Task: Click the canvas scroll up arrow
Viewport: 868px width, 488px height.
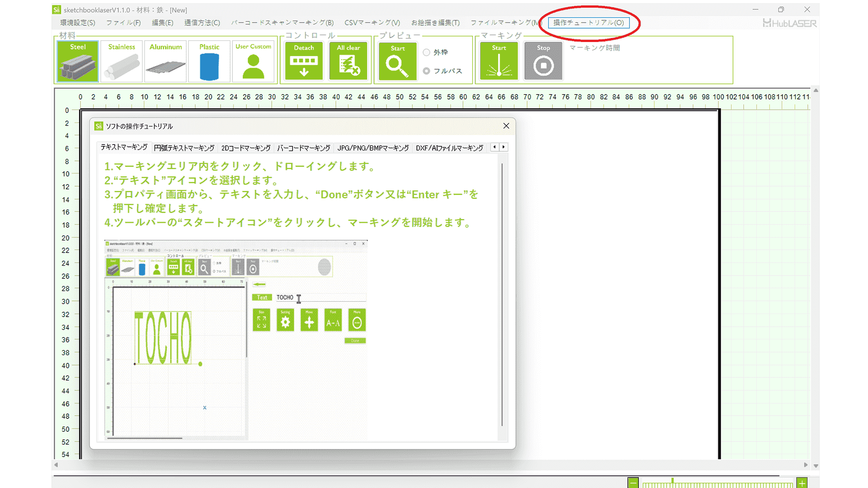Action: coord(816,90)
